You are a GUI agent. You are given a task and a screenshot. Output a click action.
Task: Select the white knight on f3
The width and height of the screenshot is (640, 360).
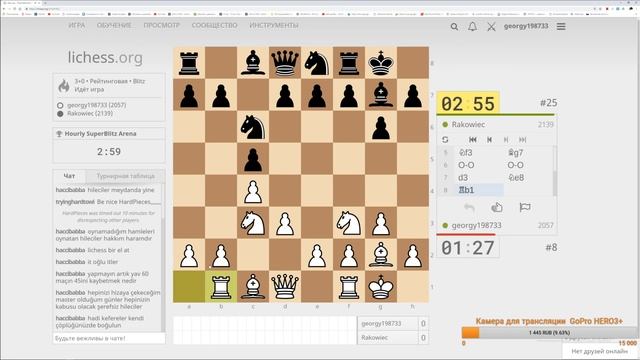pyautogui.click(x=349, y=223)
